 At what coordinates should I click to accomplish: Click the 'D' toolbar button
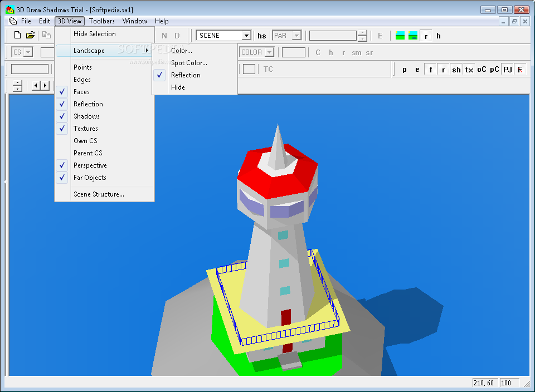[177, 36]
